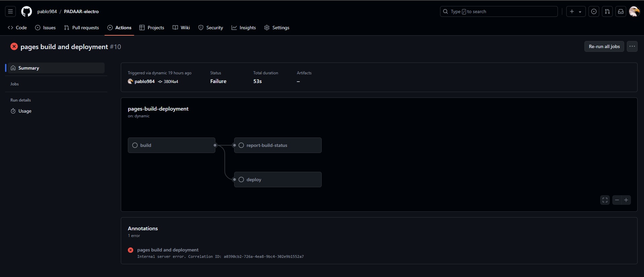Open the hamburger navigation menu
The image size is (644, 277).
click(x=10, y=11)
